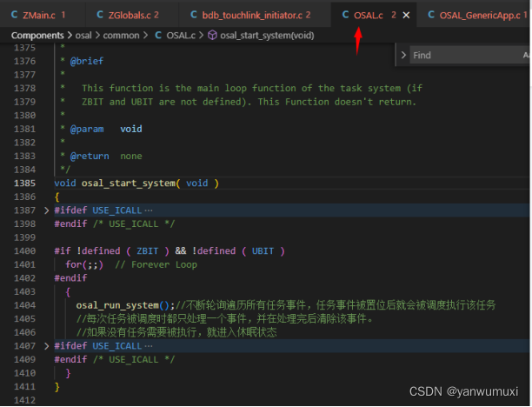Click the OSAL.c breadcrumb file
Viewport: 532px width, 407px height.
point(181,36)
